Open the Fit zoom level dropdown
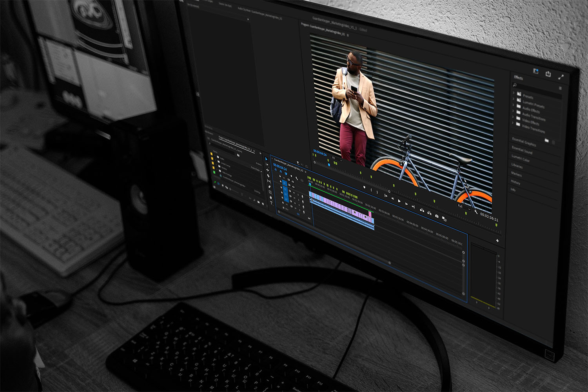Image resolution: width=588 pixels, height=392 pixels. click(337, 159)
